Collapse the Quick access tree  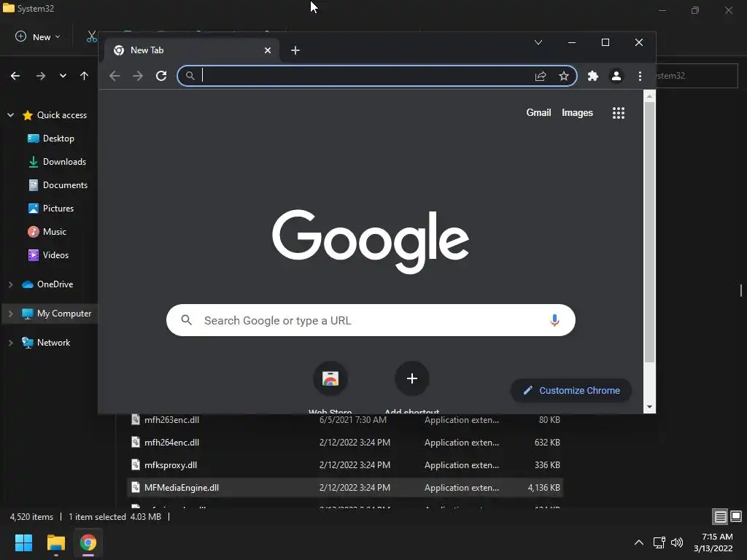pyautogui.click(x=10, y=114)
